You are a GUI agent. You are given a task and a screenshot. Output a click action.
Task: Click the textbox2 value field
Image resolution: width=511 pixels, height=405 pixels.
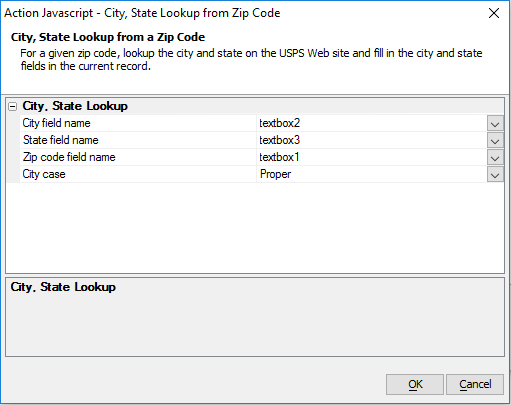[372, 123]
